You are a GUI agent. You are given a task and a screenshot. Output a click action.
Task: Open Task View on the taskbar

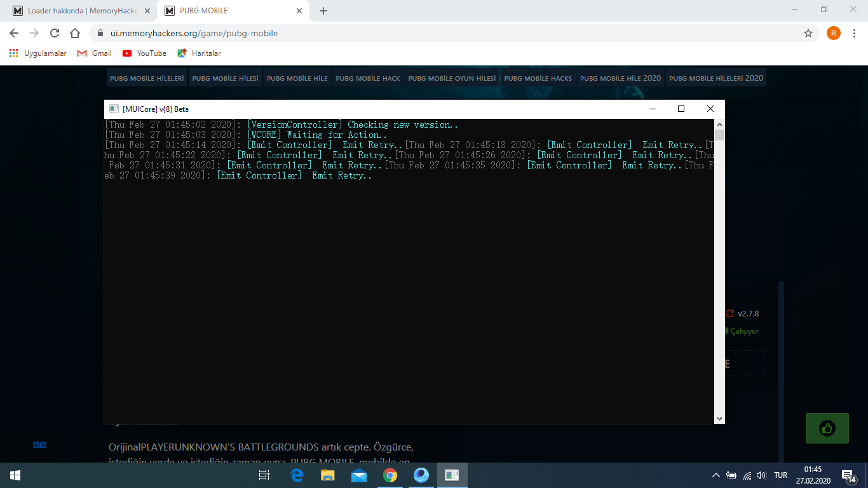point(265,475)
